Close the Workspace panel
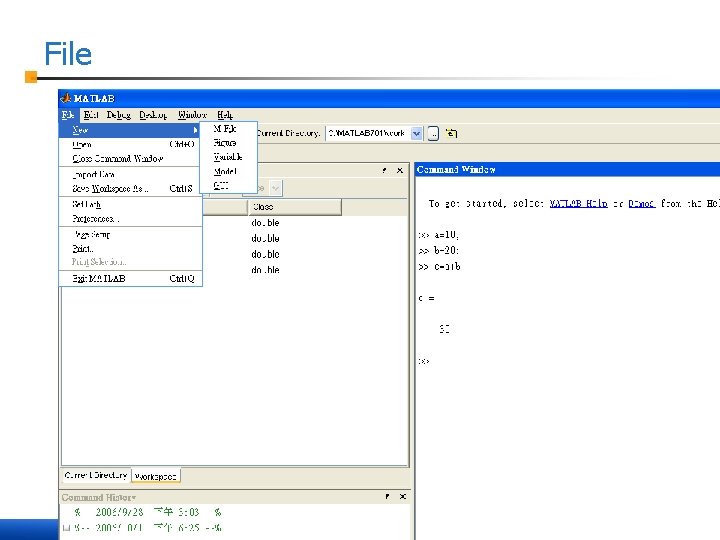This screenshot has width=720, height=540. pos(400,170)
